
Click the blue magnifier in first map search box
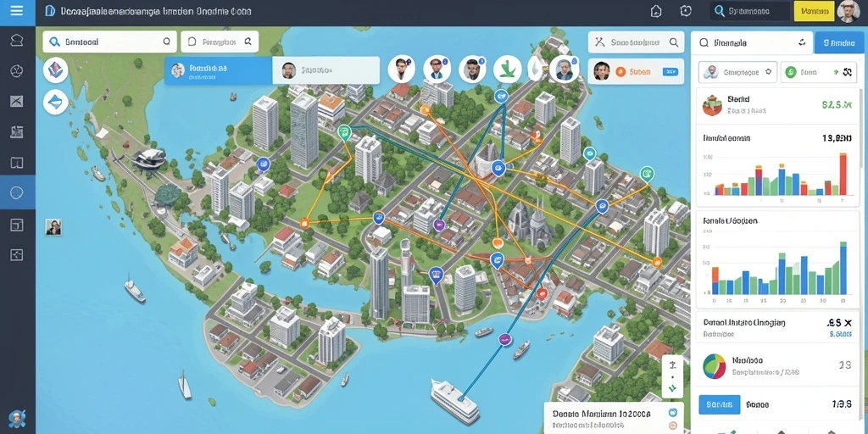54,42
